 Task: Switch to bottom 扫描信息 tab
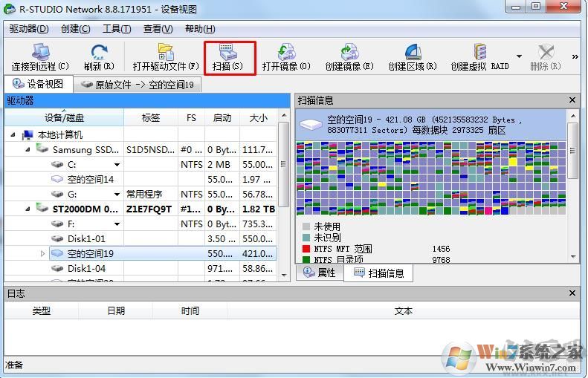coord(379,273)
